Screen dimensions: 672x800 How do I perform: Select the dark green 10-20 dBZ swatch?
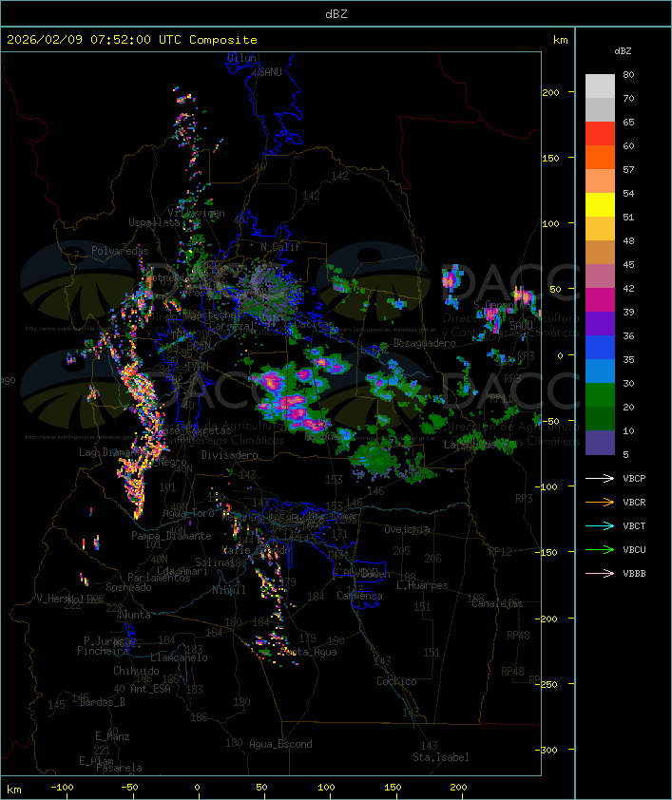[x=600, y=418]
